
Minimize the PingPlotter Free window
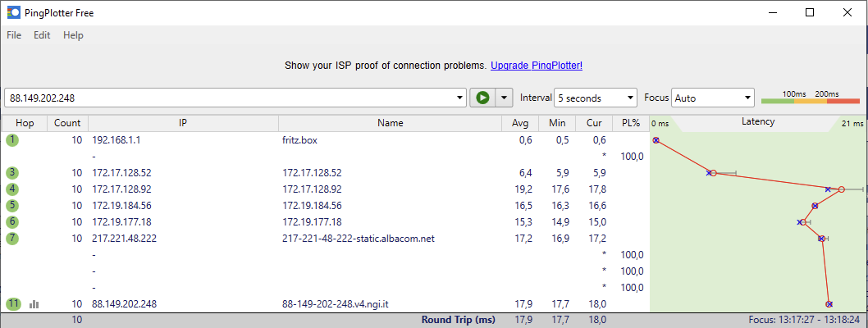(x=772, y=13)
